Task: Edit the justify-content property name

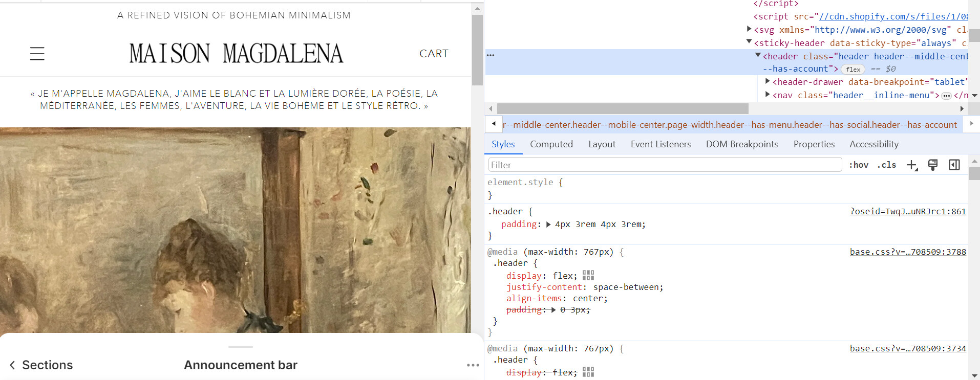Action: [544, 287]
